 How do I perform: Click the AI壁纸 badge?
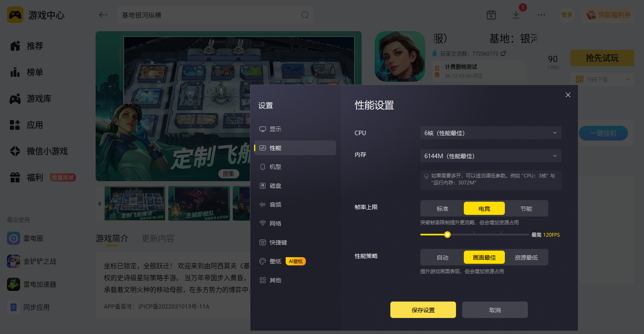[x=296, y=261]
